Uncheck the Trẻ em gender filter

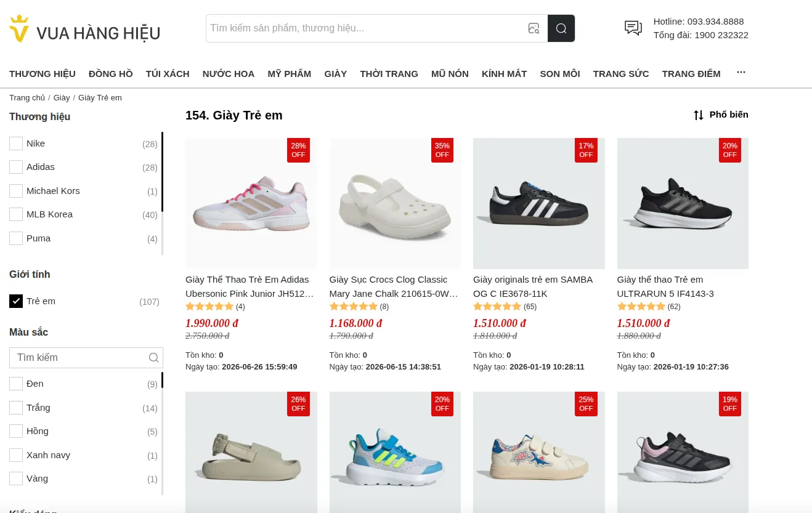[x=16, y=301]
